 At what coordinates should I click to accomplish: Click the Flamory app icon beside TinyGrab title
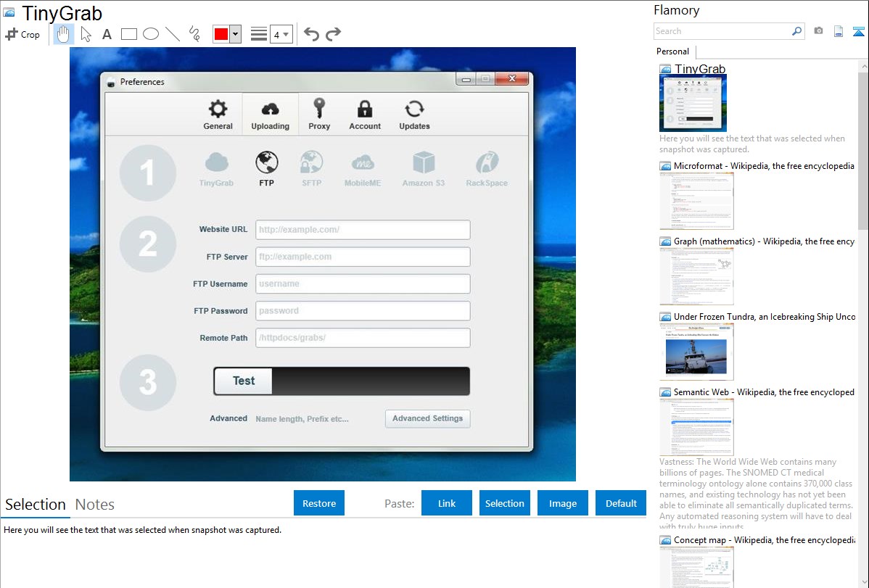click(x=9, y=13)
